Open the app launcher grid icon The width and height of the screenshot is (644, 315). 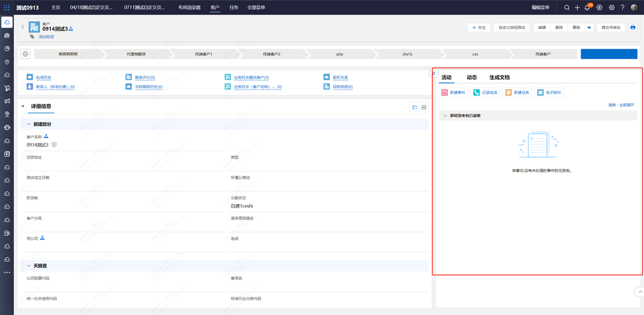coord(7,8)
